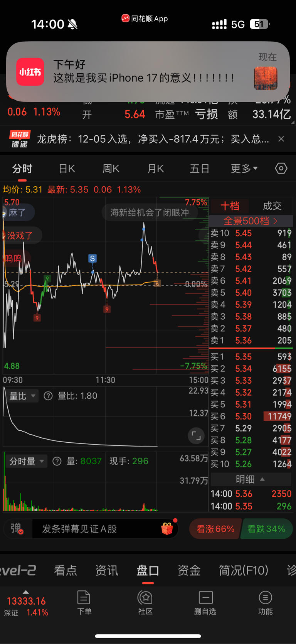Collapse the 明细 detail list

click(251, 479)
